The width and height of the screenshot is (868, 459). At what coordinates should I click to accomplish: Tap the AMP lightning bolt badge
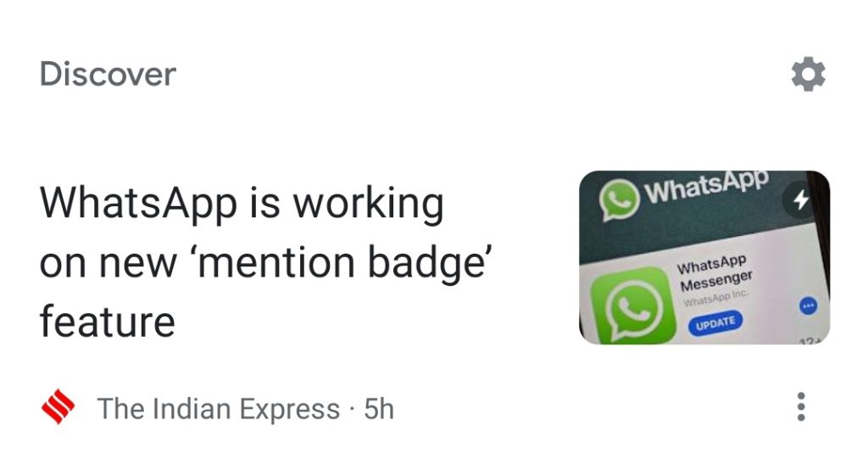tap(802, 200)
